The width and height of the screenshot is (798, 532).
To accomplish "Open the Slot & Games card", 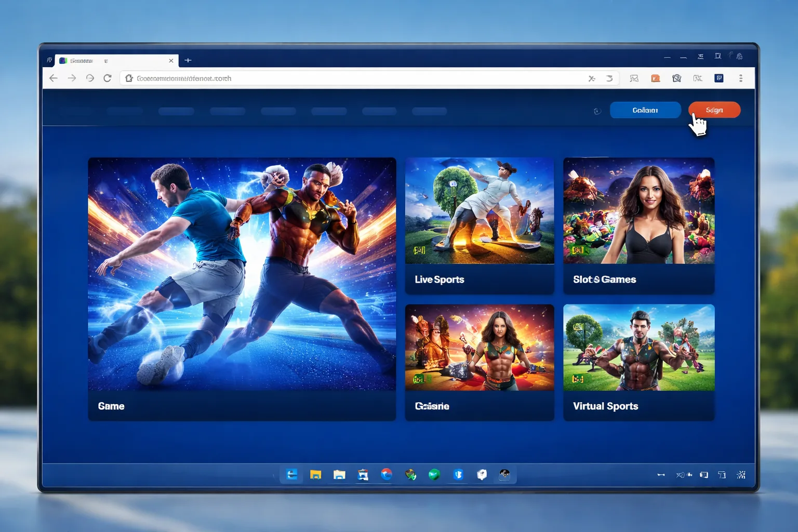I will pos(639,226).
